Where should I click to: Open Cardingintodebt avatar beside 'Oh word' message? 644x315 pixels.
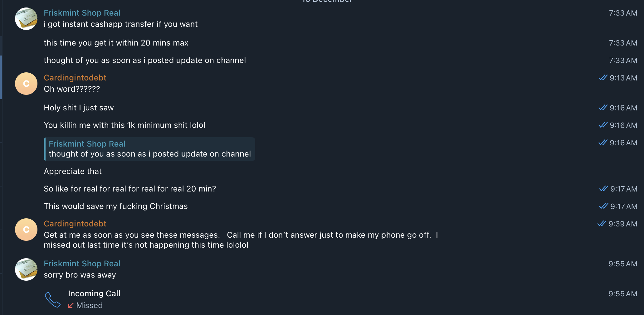(26, 84)
